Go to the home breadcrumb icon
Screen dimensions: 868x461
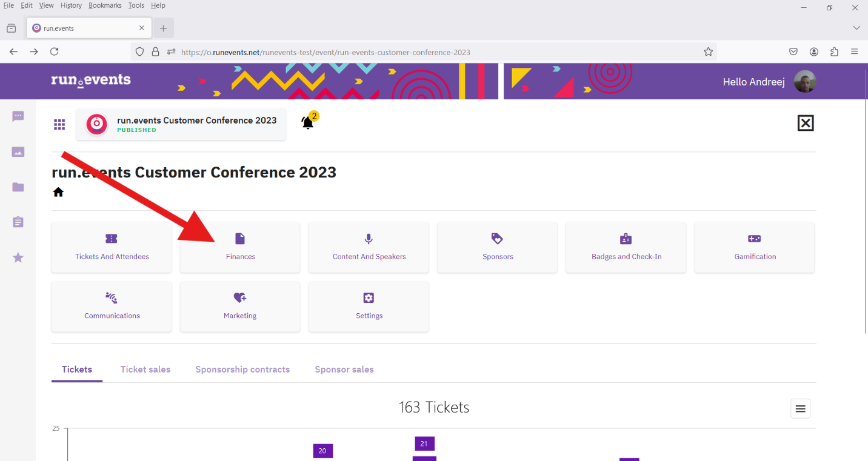pyautogui.click(x=58, y=192)
